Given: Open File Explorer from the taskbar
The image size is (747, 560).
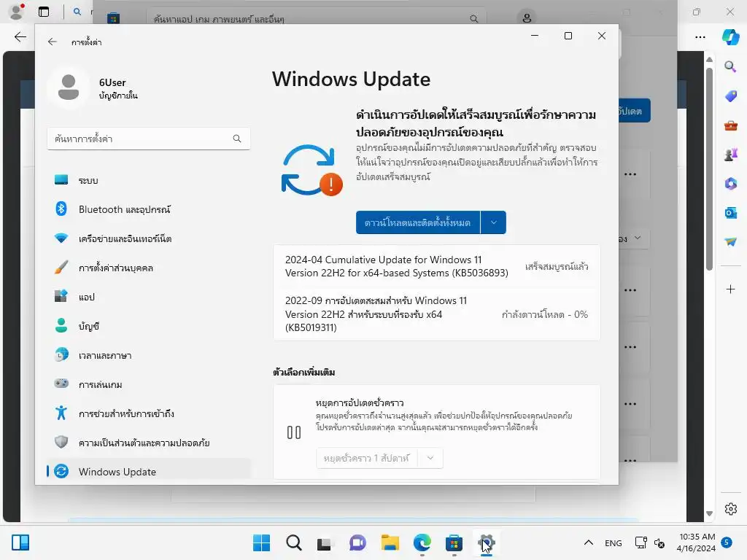Looking at the screenshot, I should (390, 542).
